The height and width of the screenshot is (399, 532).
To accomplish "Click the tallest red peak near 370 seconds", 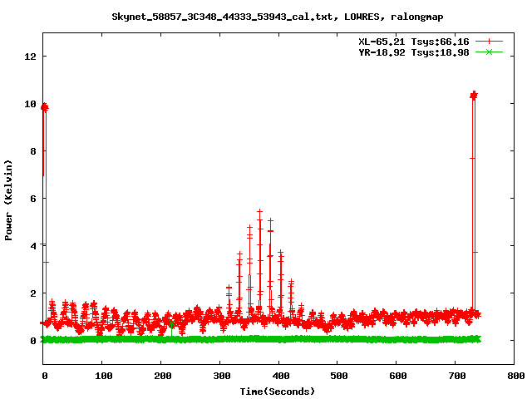I will click(260, 212).
